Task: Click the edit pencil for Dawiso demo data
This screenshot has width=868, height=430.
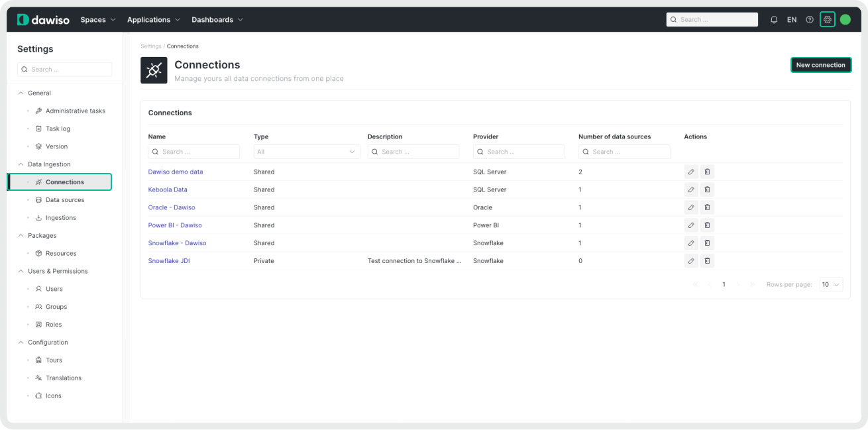Action: click(691, 172)
